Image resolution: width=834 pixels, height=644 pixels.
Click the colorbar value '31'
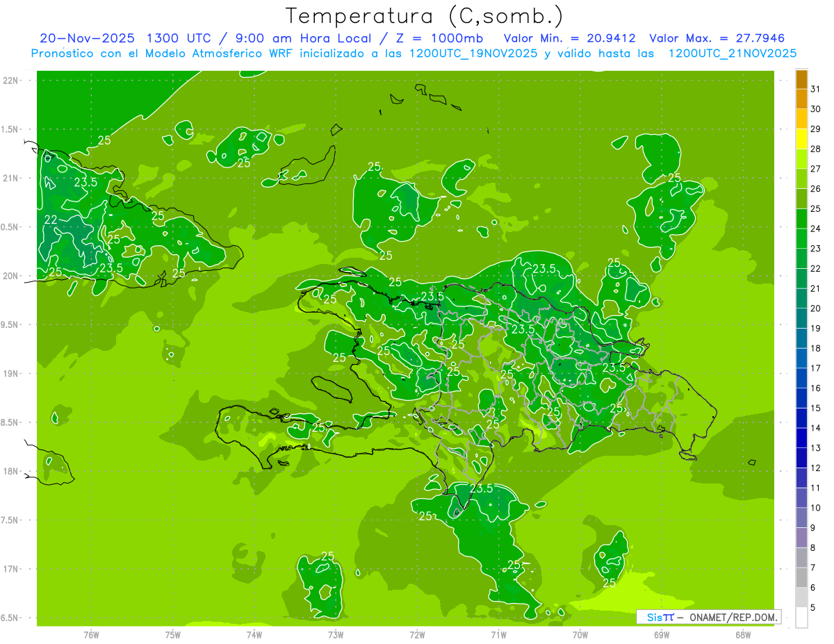pyautogui.click(x=816, y=89)
